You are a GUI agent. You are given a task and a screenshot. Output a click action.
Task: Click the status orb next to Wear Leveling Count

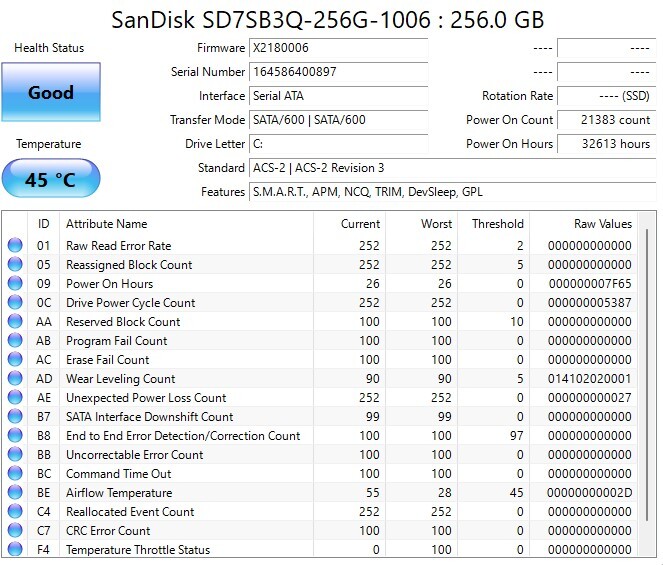[x=15, y=379]
